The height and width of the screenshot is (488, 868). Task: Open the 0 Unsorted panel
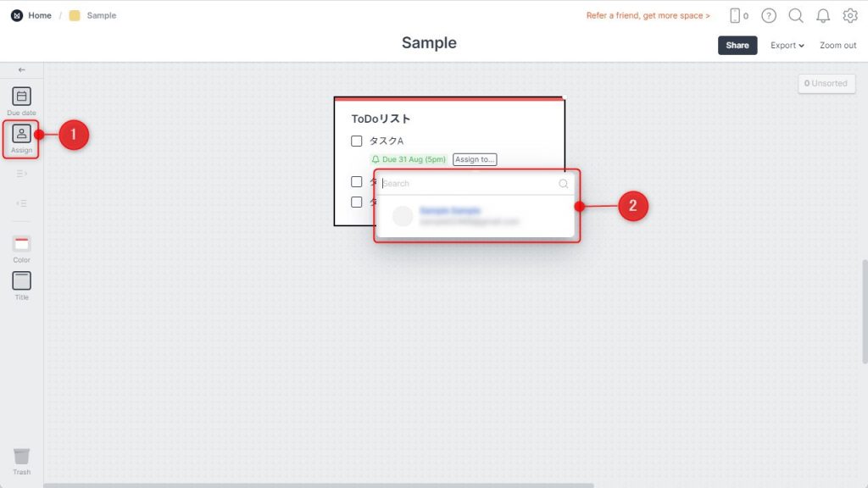point(826,84)
